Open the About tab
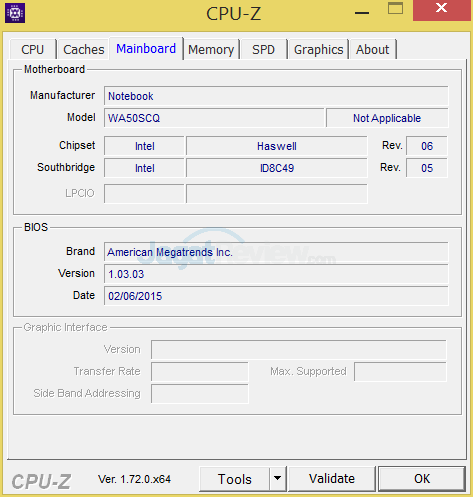 point(372,49)
